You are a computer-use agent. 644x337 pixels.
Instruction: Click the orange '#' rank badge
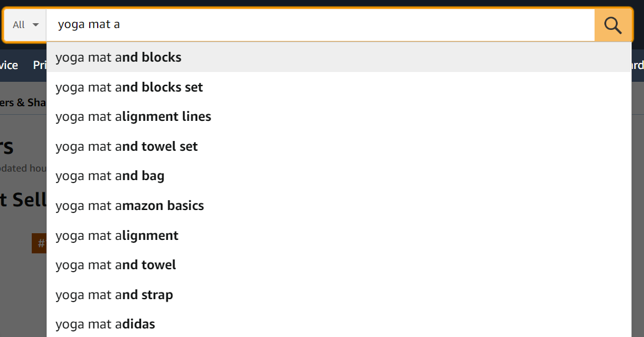coord(40,243)
